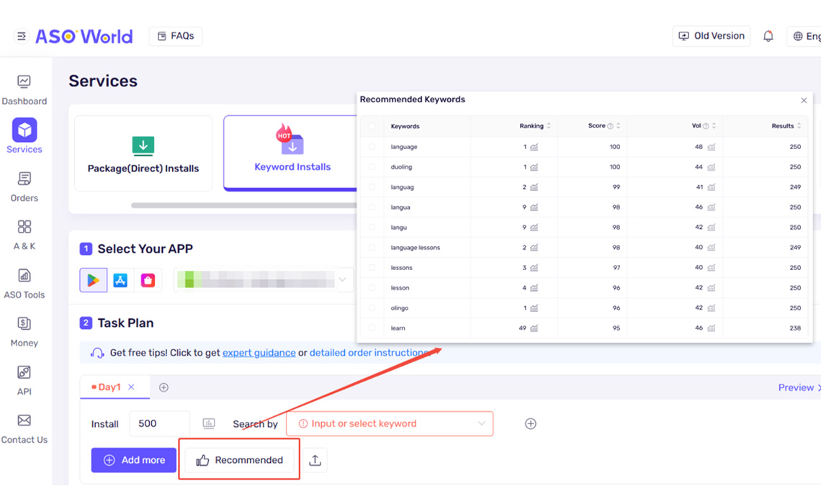Click 'language lessons' keyword text
The image size is (821, 504).
(416, 248)
